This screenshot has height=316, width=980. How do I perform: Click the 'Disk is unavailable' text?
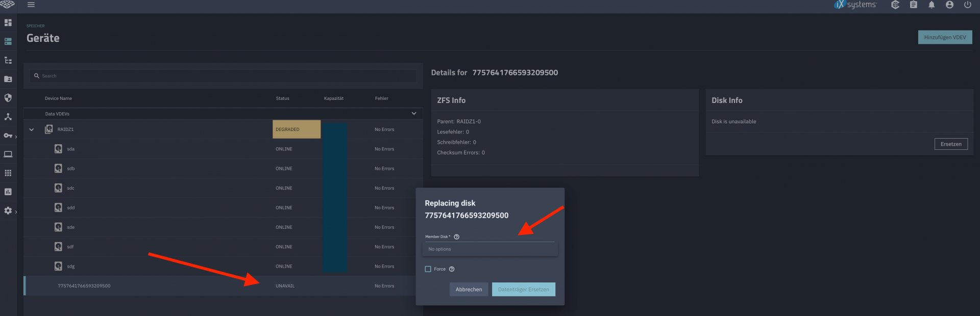(734, 121)
